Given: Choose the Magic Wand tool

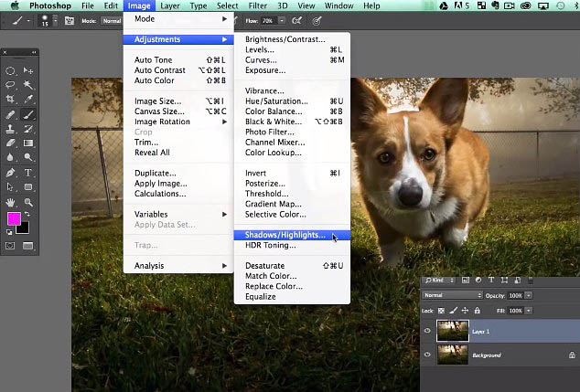Looking at the screenshot, I should 28,85.
